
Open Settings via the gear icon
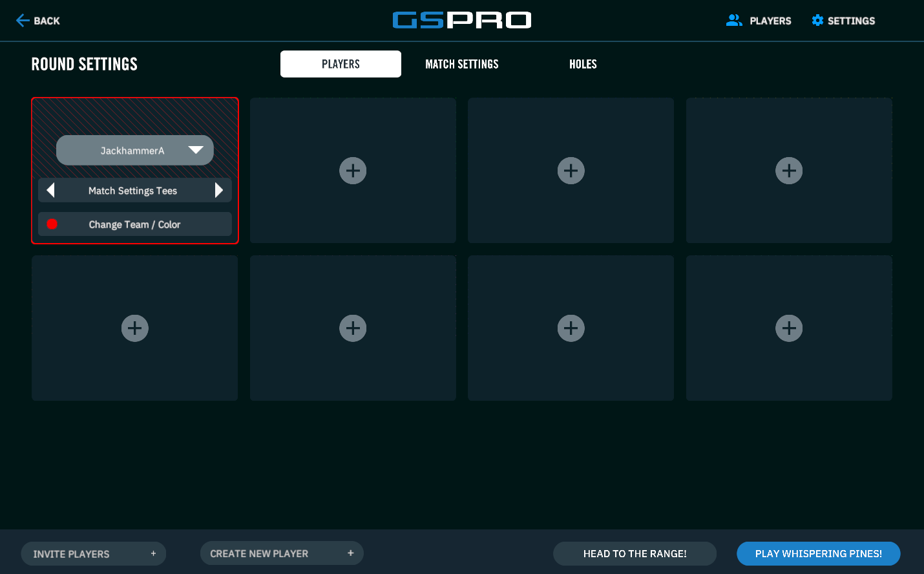tap(817, 21)
